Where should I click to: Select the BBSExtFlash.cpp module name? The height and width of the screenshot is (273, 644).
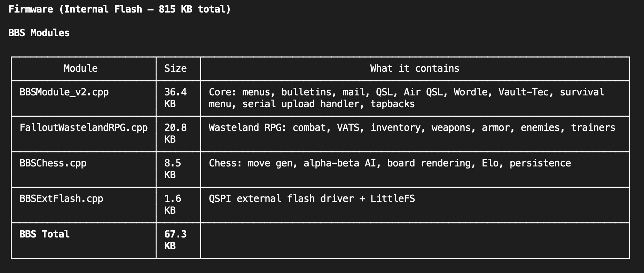click(x=61, y=198)
